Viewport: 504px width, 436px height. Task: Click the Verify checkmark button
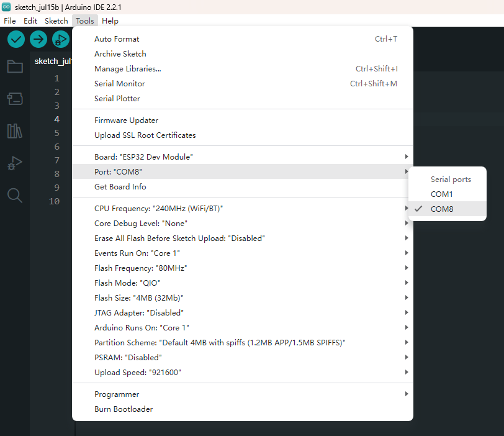pyautogui.click(x=16, y=39)
